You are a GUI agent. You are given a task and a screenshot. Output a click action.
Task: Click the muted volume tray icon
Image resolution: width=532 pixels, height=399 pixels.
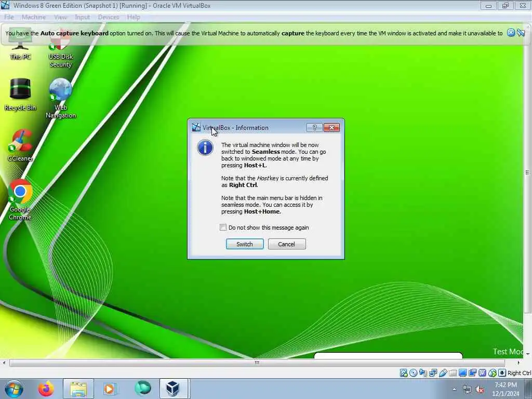point(480,390)
